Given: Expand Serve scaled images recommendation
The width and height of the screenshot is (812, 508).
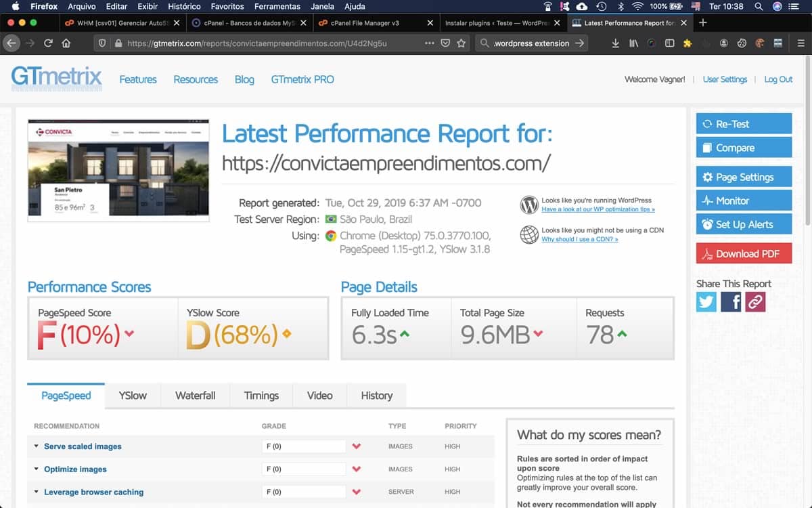Looking at the screenshot, I should click(x=83, y=446).
